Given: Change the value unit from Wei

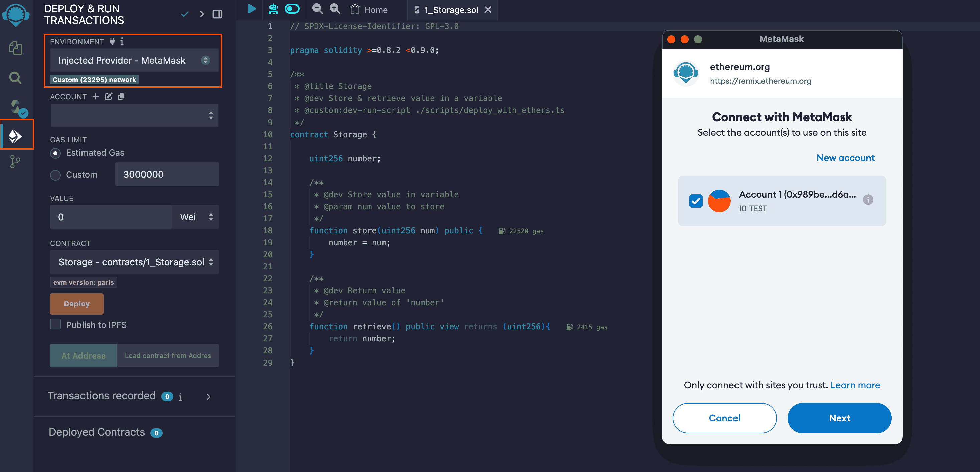Looking at the screenshot, I should 195,217.
